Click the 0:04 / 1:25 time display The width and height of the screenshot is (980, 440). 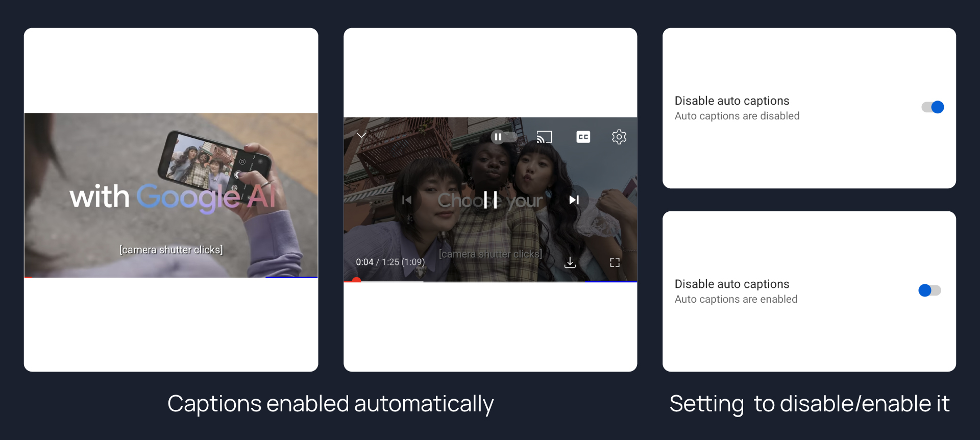(x=390, y=262)
